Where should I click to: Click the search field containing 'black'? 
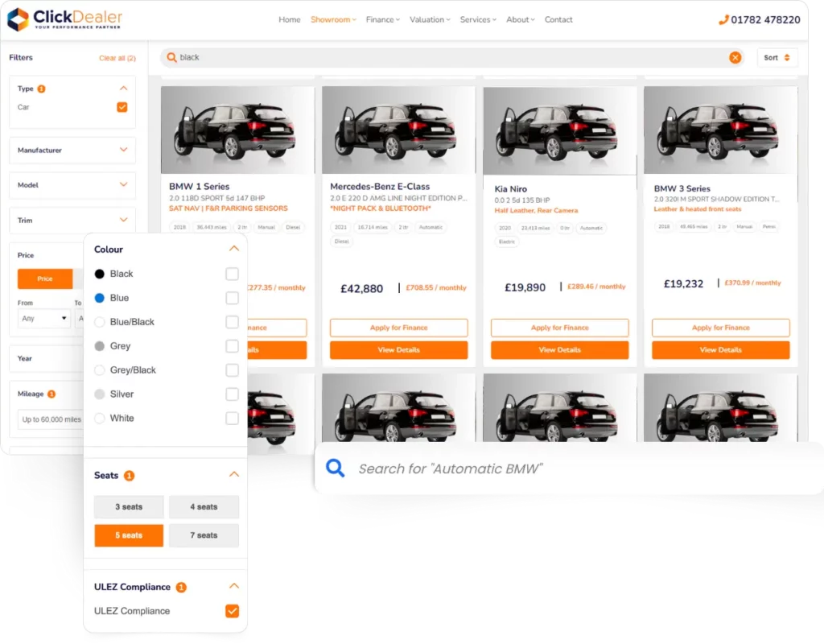(453, 57)
